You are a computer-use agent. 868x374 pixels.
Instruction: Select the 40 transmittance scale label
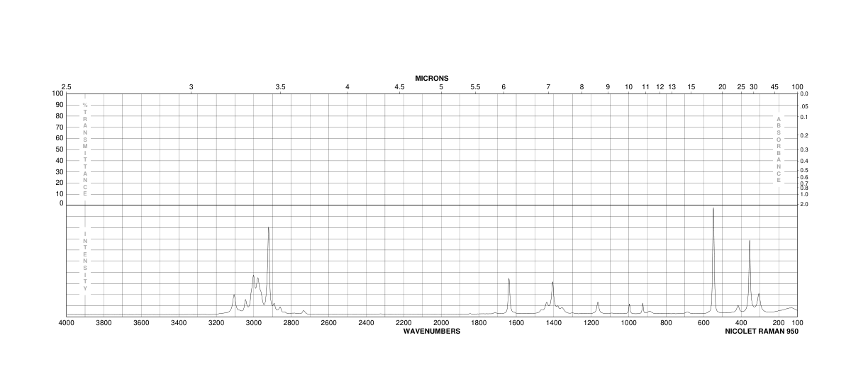click(x=60, y=160)
